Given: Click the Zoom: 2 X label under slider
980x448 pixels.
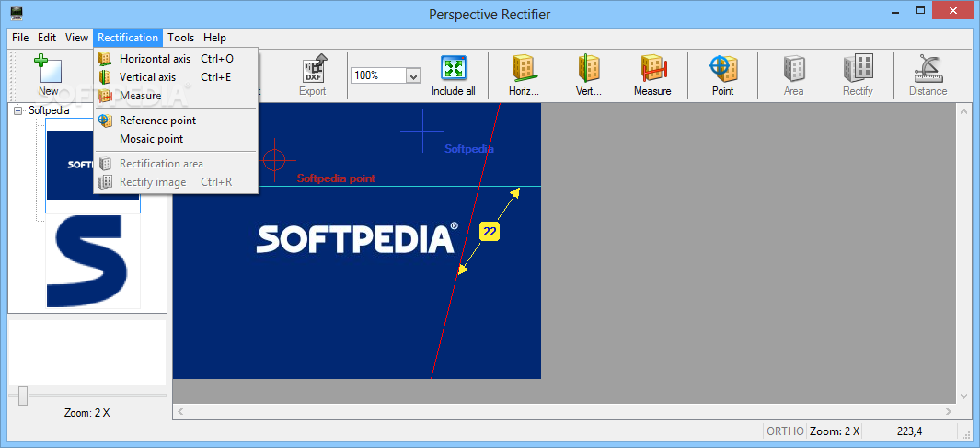Looking at the screenshot, I should click(86, 412).
